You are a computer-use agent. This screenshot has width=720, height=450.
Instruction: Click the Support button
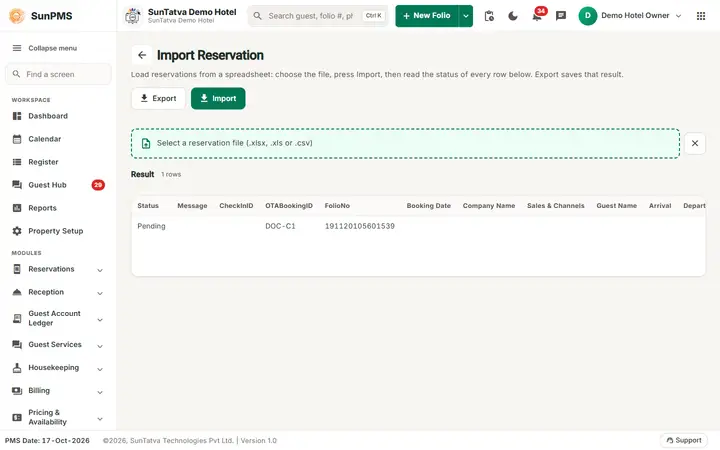[x=684, y=440]
